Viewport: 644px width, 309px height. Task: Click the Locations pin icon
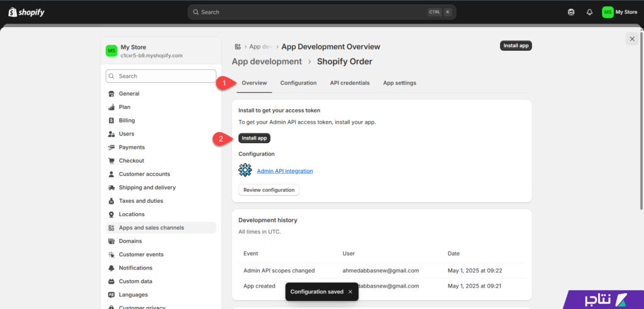point(111,214)
